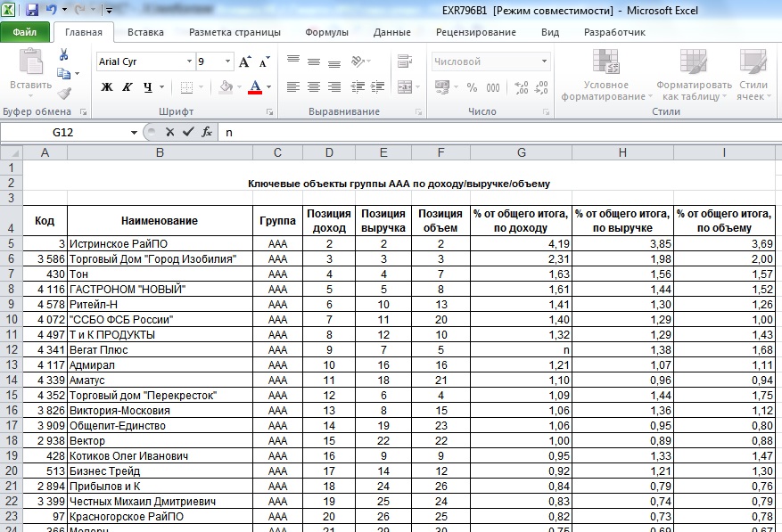The height and width of the screenshot is (532, 782).
Task: Click the insert function fx icon
Action: tap(207, 132)
